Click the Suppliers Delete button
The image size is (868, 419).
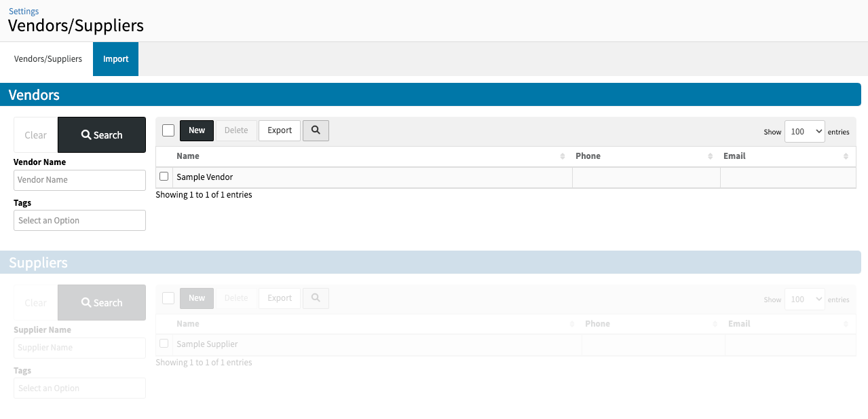point(236,298)
